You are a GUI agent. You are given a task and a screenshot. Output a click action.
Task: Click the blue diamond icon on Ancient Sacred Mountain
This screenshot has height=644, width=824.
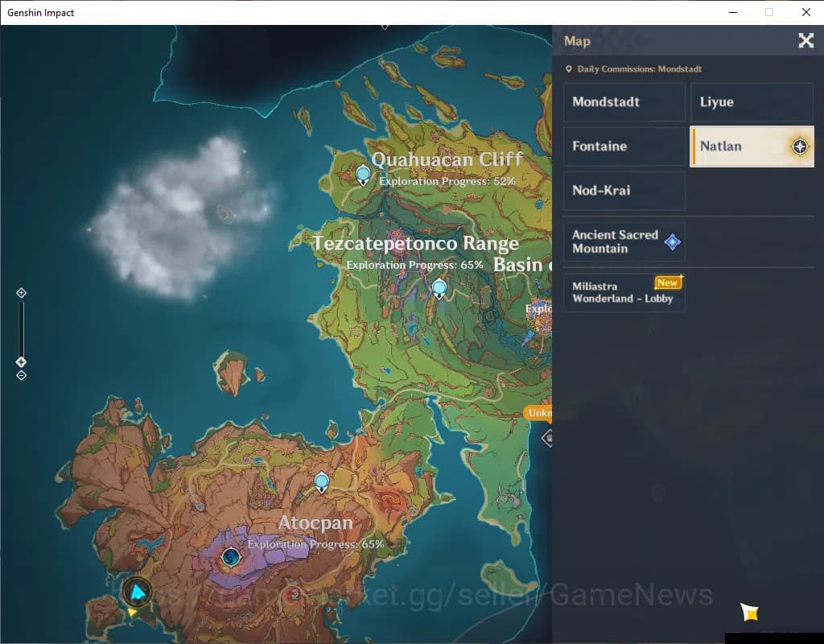(672, 242)
